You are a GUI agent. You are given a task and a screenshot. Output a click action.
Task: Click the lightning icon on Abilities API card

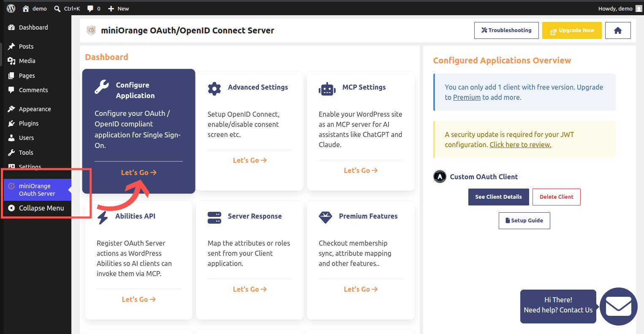pos(103,217)
